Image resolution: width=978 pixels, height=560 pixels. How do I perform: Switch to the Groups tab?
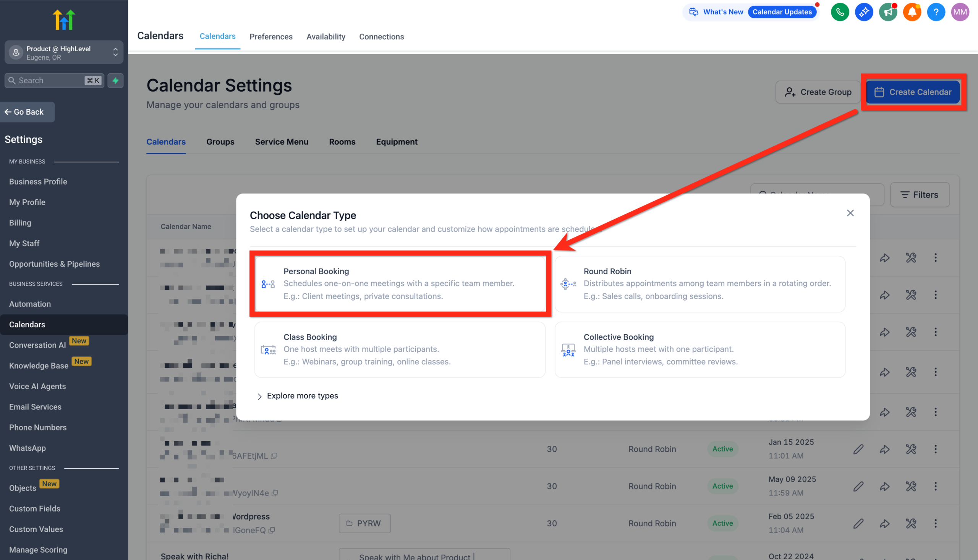(x=220, y=142)
